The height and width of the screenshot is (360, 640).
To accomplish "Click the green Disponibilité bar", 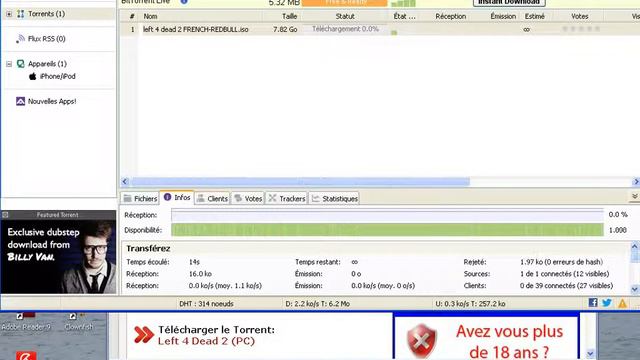I will [387, 230].
